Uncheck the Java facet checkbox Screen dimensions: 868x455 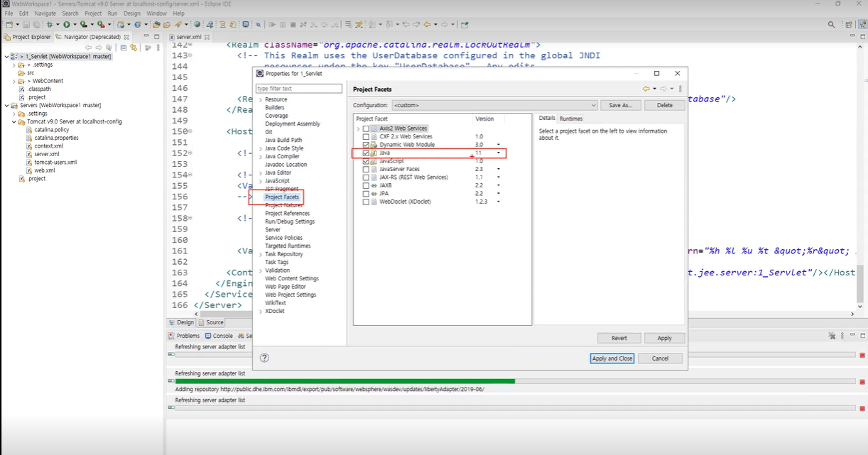[366, 153]
